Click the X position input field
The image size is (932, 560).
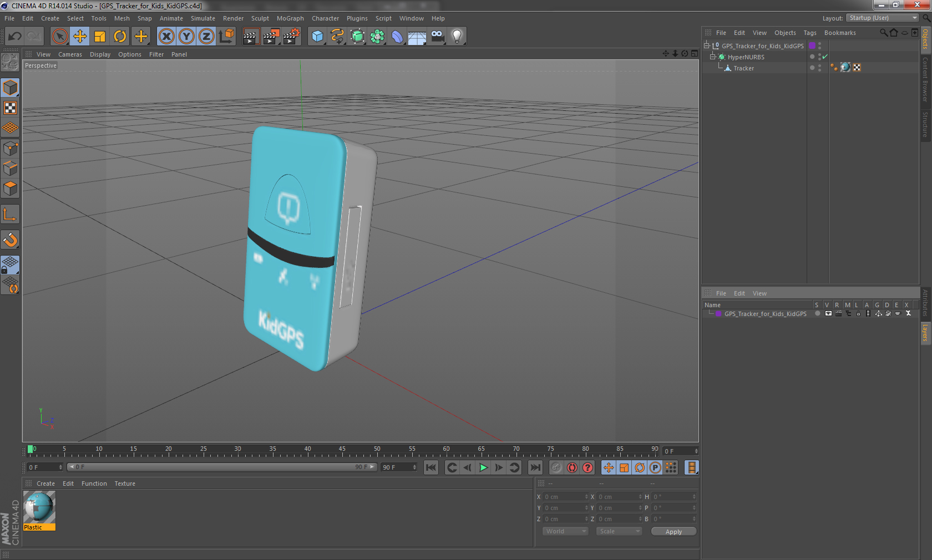[x=565, y=497]
